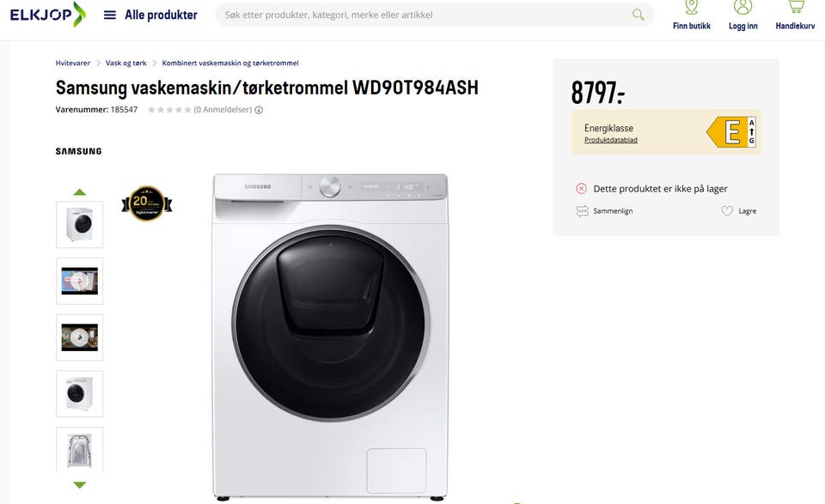Show previous thumbnails with up arrow
The image size is (825, 504).
point(79,191)
